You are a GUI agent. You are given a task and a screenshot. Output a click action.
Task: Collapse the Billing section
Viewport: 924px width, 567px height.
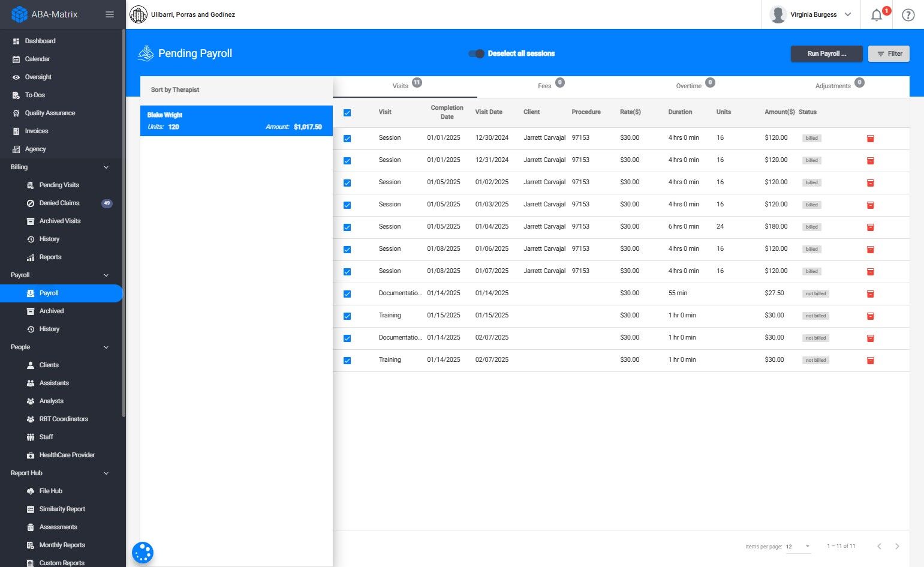point(106,167)
